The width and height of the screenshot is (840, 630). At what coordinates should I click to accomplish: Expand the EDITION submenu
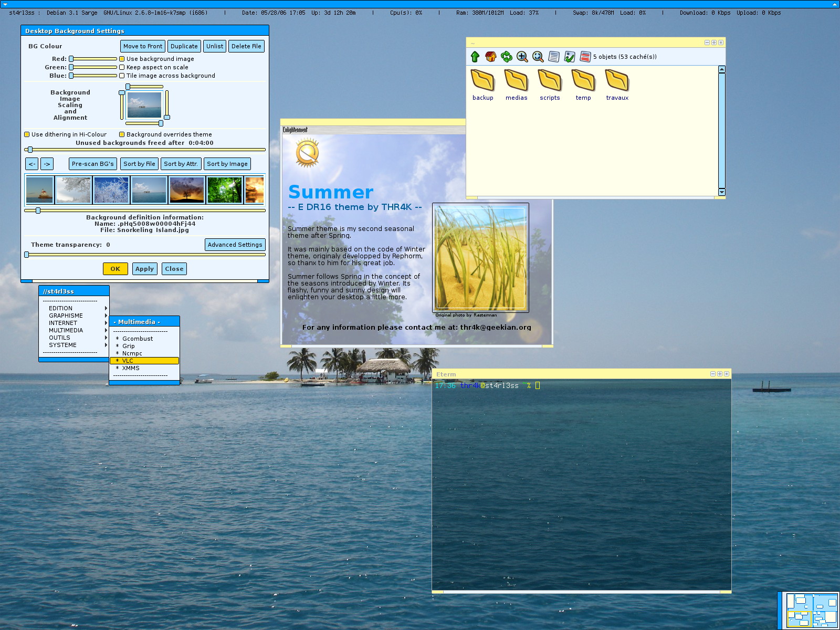point(73,308)
